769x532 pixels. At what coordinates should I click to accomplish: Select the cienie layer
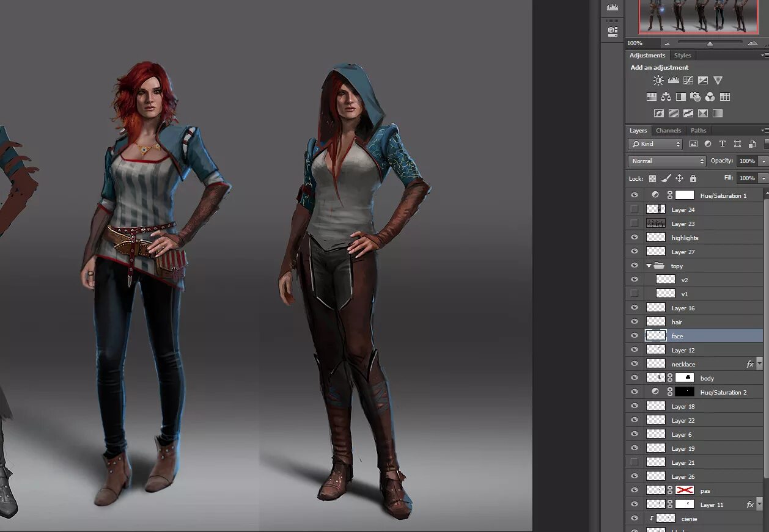click(694, 519)
